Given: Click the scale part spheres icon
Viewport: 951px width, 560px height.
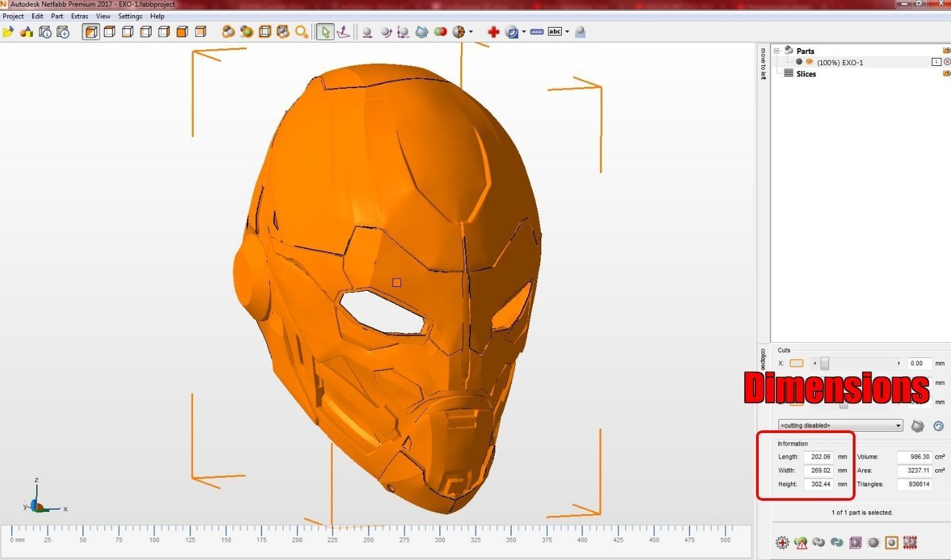Looking at the screenshot, I should [x=403, y=32].
